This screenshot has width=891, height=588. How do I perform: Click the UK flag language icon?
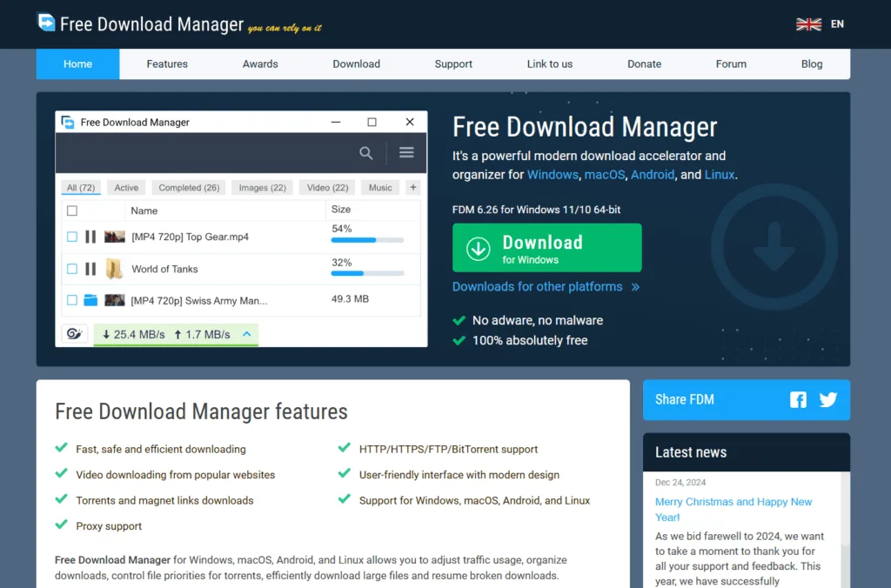click(808, 24)
